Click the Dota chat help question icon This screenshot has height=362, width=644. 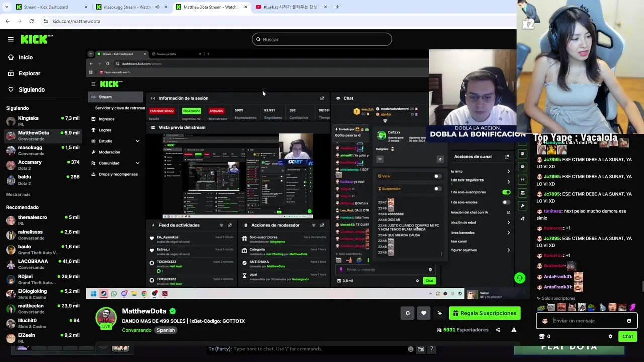tap(431, 349)
